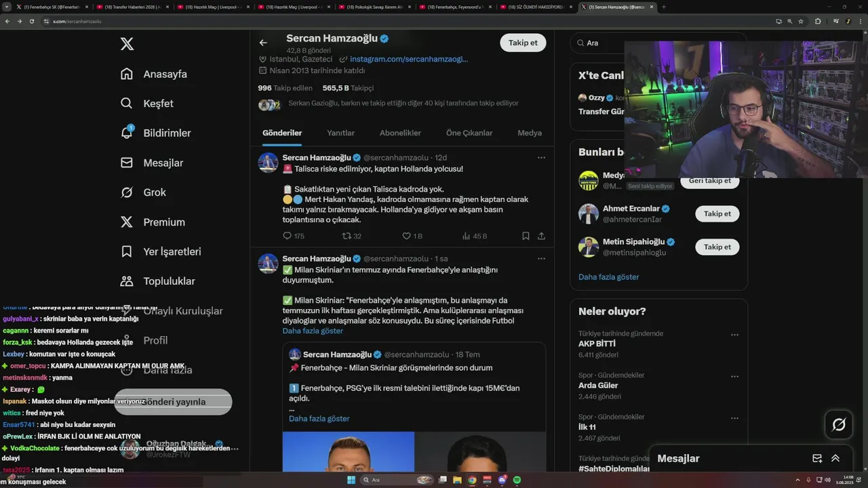Open the Windows Start menu
868x488 pixels.
point(351,480)
